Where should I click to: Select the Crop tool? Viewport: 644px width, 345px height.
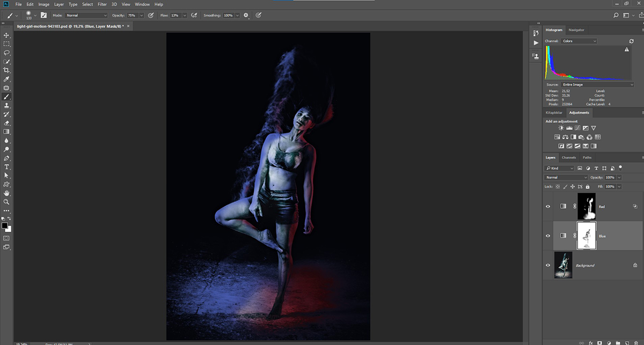click(x=6, y=70)
